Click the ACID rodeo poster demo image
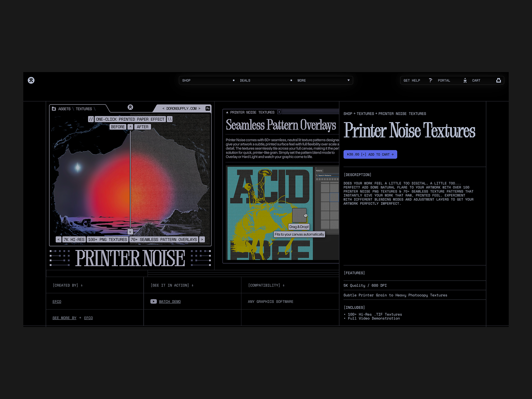The width and height of the screenshot is (532, 399). point(270,213)
